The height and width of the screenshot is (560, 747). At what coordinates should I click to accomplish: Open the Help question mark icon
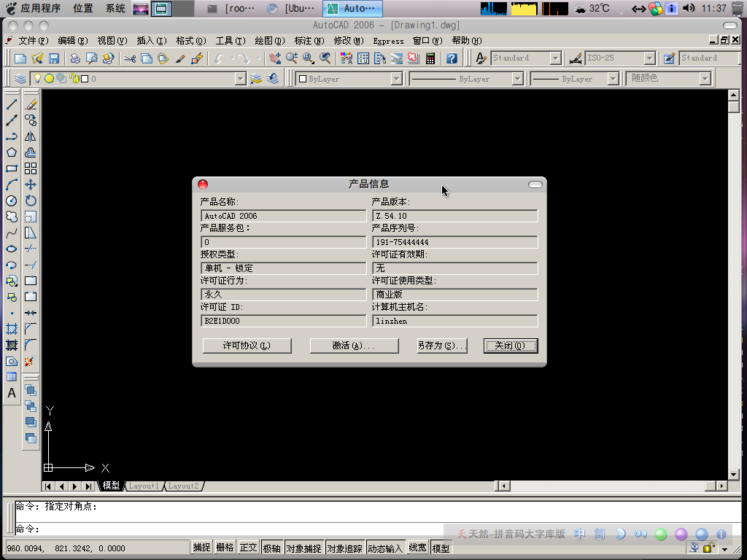pyautogui.click(x=452, y=58)
